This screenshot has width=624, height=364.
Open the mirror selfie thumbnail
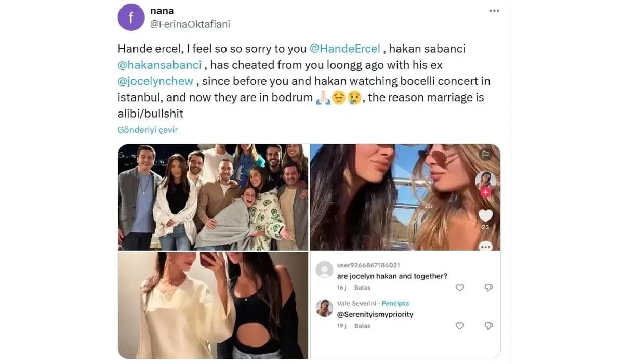pyautogui.click(x=213, y=305)
